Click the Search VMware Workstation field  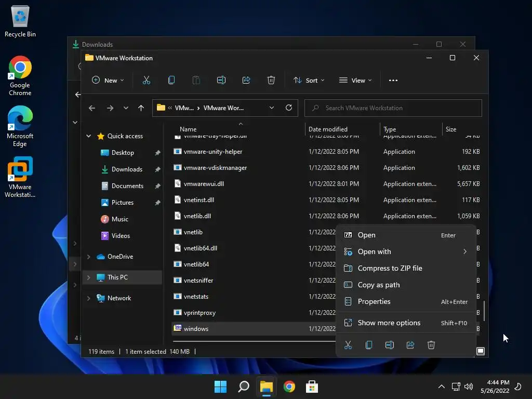(393, 108)
